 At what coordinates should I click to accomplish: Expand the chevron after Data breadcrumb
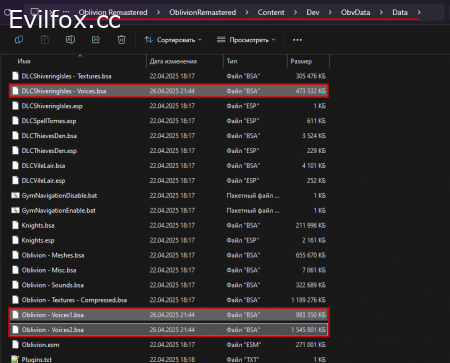click(419, 12)
